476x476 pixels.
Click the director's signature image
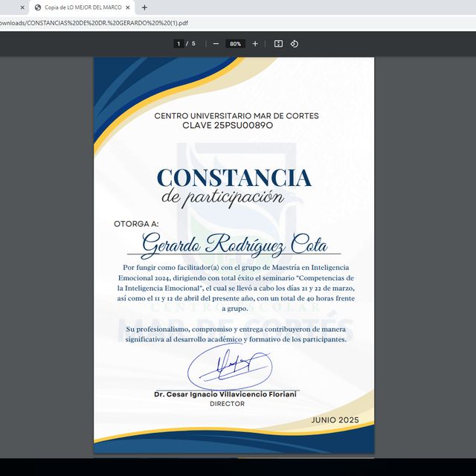[x=230, y=367]
